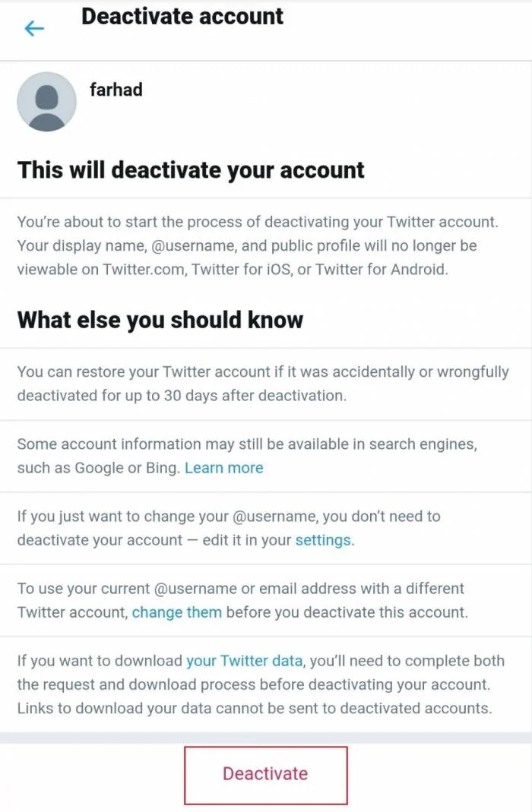Open the change them link
532x812 pixels.
(x=176, y=612)
